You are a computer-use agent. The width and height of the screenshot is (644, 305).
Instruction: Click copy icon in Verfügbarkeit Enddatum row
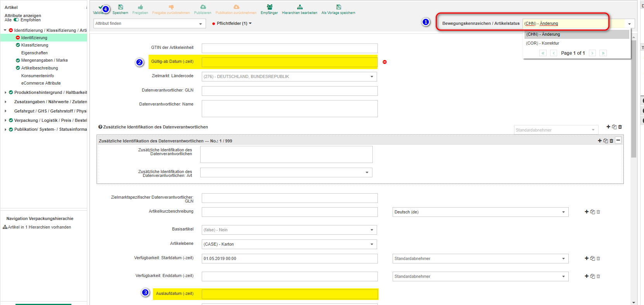pyautogui.click(x=592, y=276)
